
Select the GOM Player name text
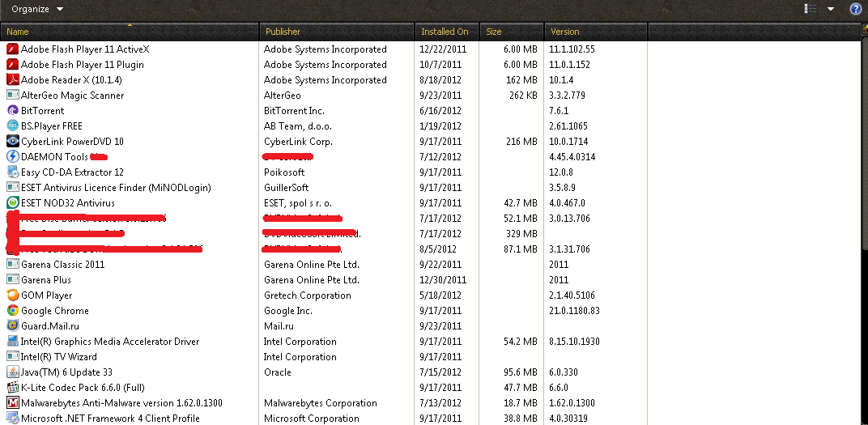46,295
